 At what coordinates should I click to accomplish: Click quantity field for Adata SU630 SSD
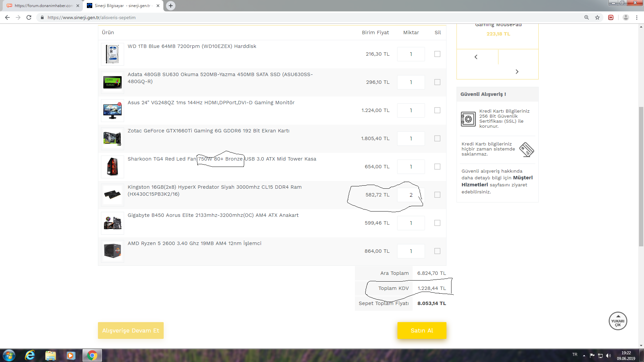411,82
